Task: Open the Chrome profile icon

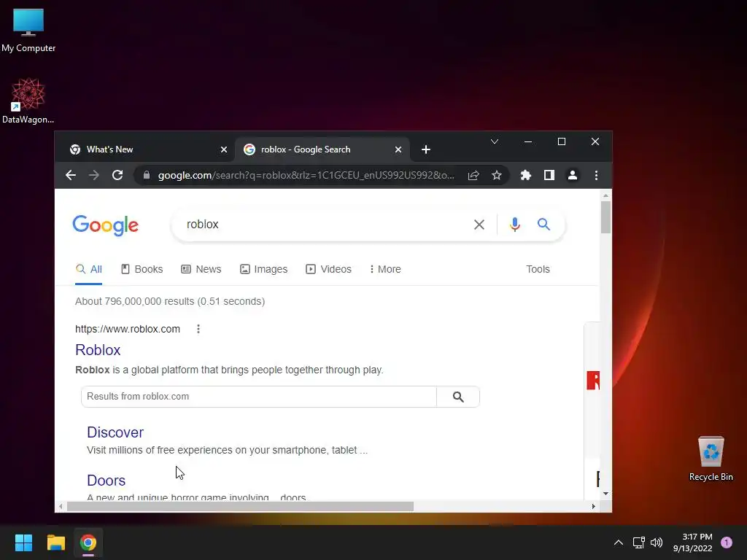Action: (572, 175)
